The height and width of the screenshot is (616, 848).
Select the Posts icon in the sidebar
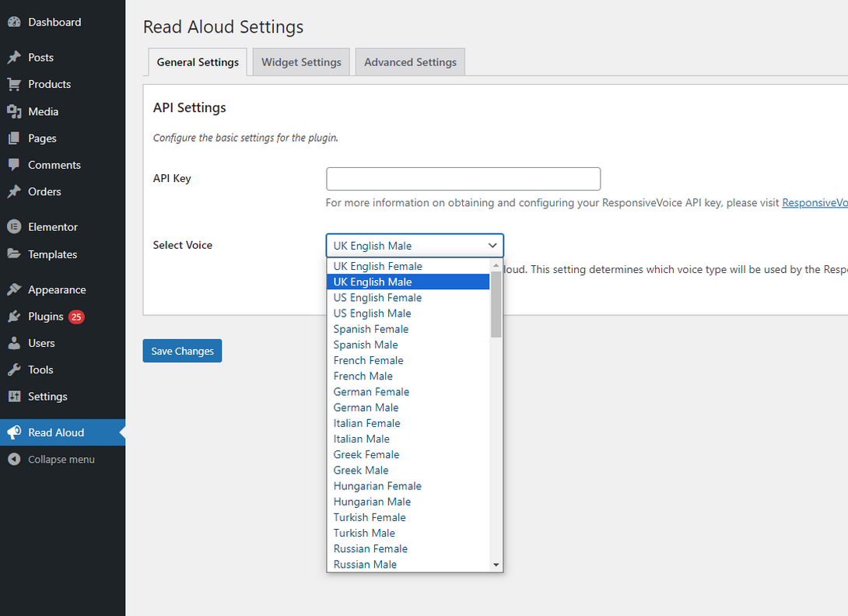tap(16, 57)
